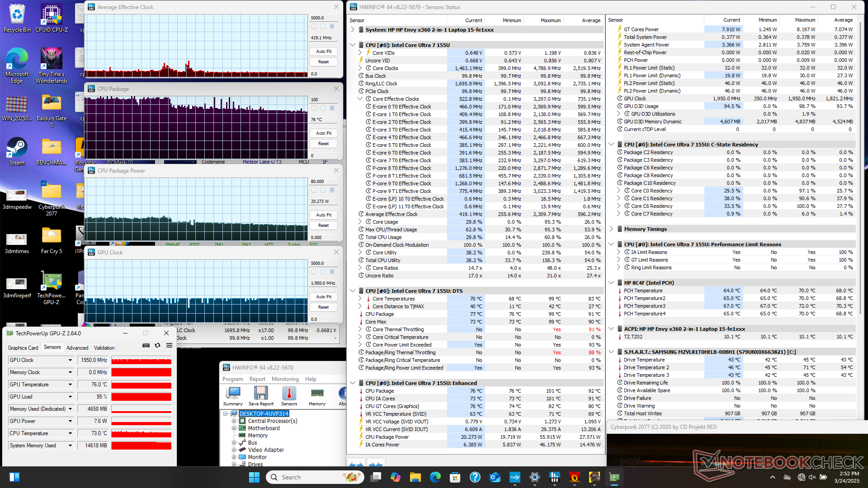Expand the Core VIDs sensor row
Viewport: 868px width, 488px height.
[x=360, y=53]
